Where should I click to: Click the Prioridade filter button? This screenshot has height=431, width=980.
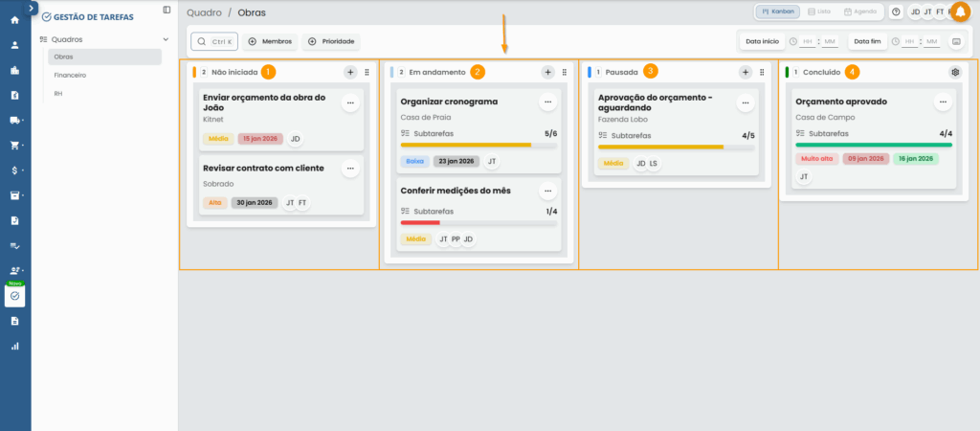pos(331,42)
